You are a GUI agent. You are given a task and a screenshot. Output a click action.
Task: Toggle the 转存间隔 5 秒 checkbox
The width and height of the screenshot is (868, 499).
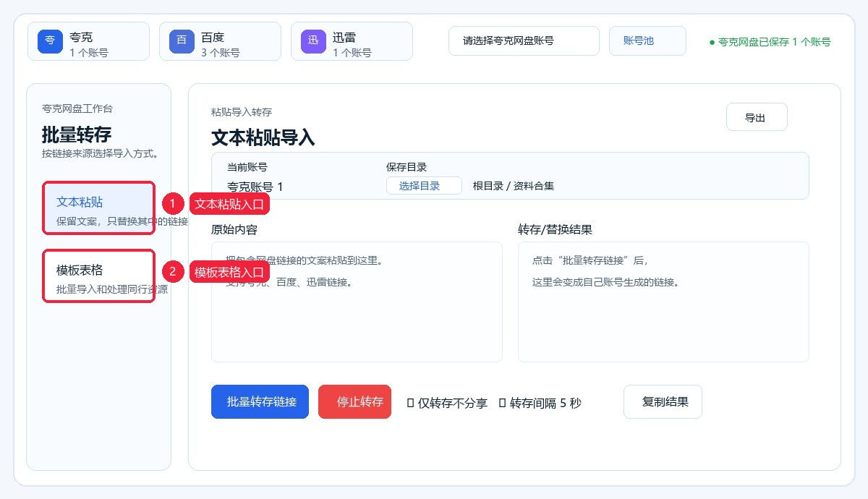click(502, 403)
